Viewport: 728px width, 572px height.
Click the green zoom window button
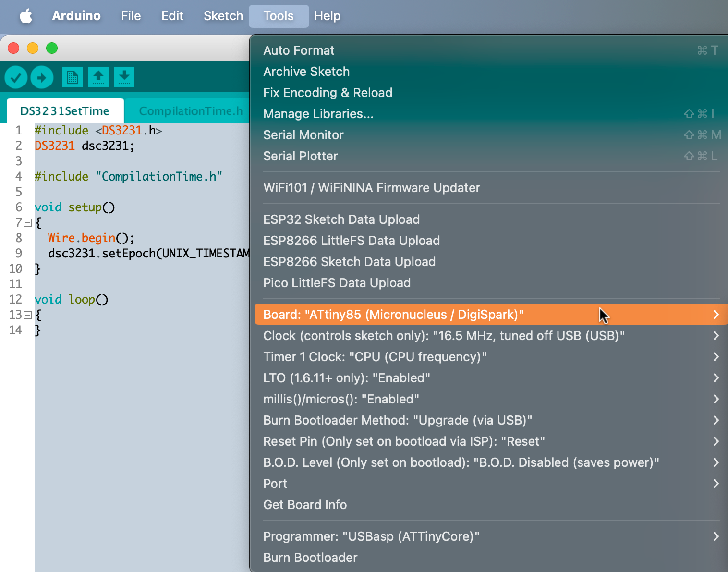pyautogui.click(x=52, y=48)
